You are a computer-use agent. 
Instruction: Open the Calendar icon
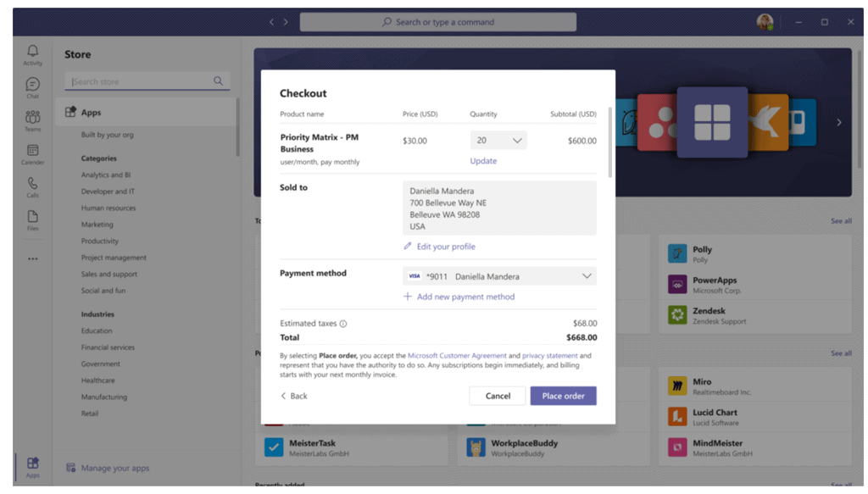coord(32,153)
